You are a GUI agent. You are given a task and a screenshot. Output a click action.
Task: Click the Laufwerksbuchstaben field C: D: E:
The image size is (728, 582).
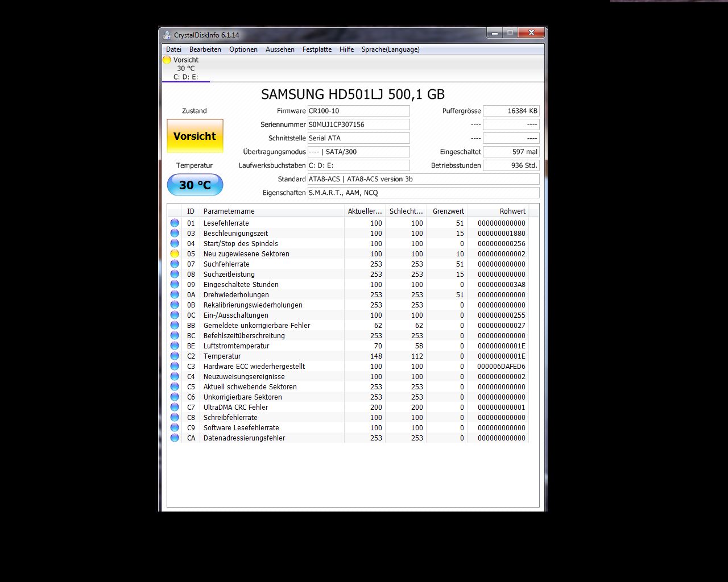(x=358, y=165)
